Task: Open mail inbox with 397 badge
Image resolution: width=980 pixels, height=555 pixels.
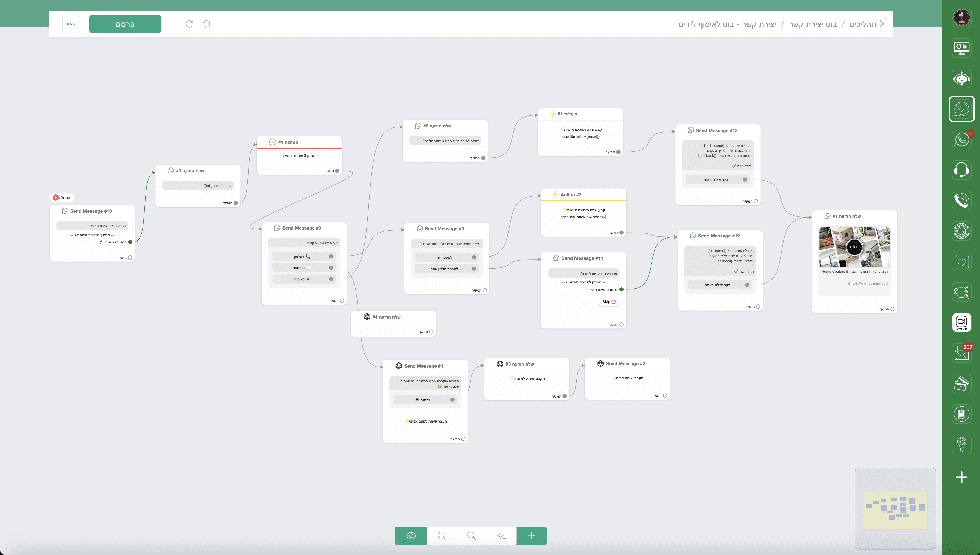Action: 961,353
